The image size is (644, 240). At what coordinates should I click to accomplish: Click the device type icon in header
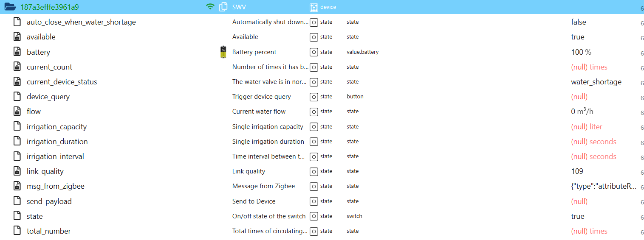point(314,7)
